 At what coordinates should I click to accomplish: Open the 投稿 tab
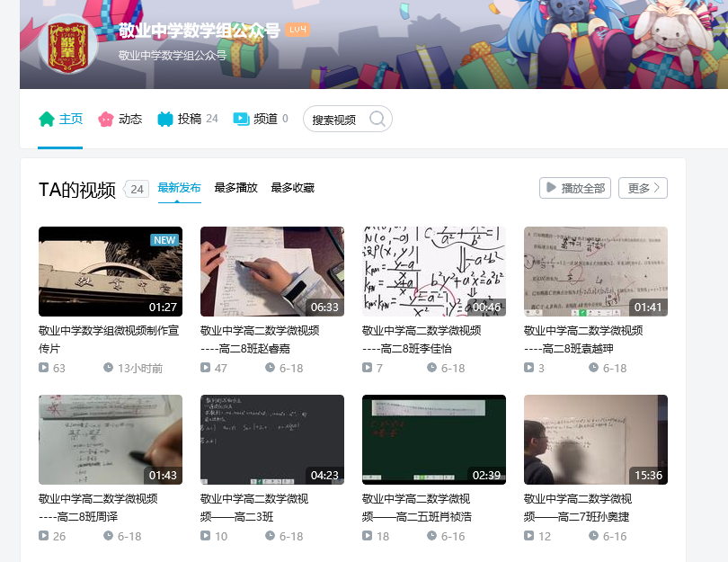tap(189, 119)
